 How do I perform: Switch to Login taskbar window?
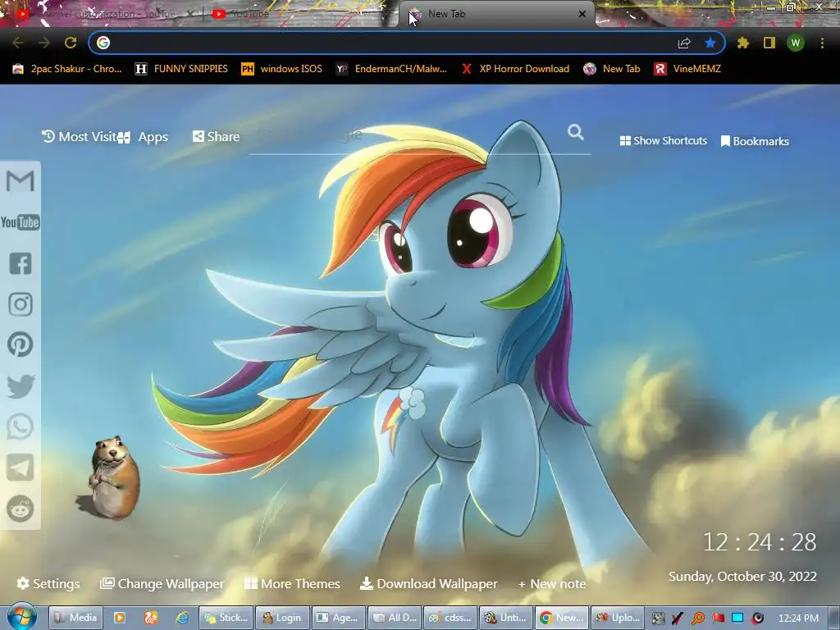pyautogui.click(x=282, y=618)
